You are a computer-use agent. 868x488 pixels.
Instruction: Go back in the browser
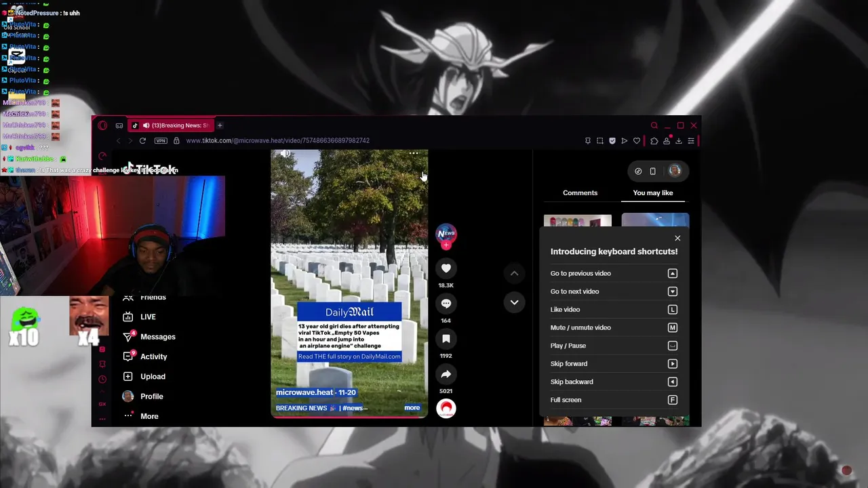[118, 140]
